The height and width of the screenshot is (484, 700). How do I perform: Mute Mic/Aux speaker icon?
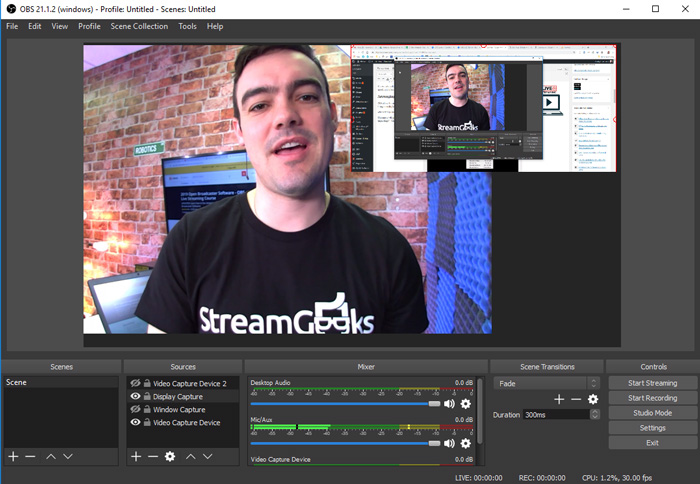449,443
